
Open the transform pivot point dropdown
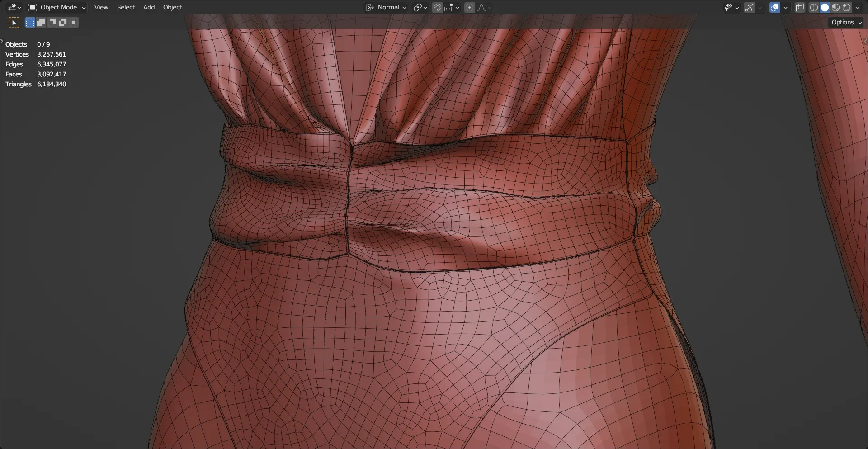click(x=420, y=7)
